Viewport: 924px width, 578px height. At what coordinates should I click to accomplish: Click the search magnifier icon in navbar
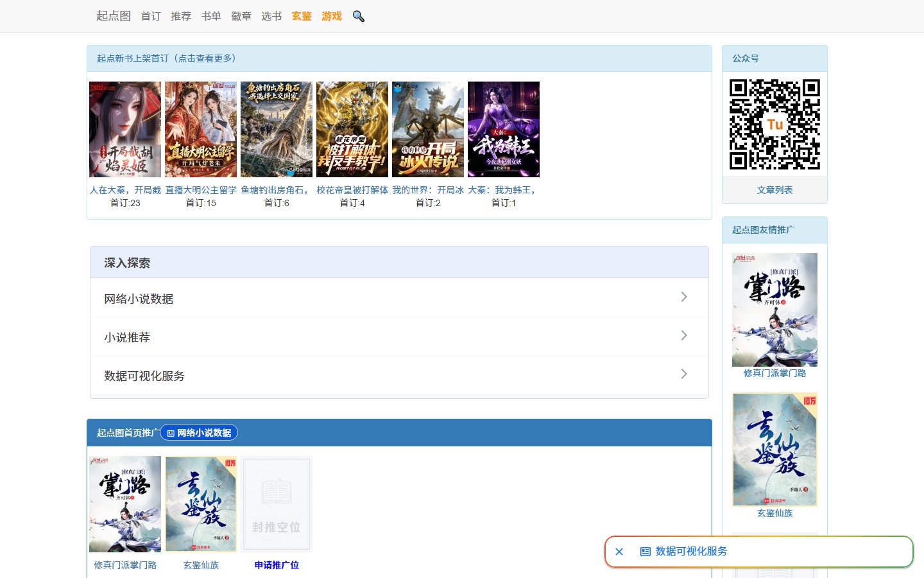point(358,16)
